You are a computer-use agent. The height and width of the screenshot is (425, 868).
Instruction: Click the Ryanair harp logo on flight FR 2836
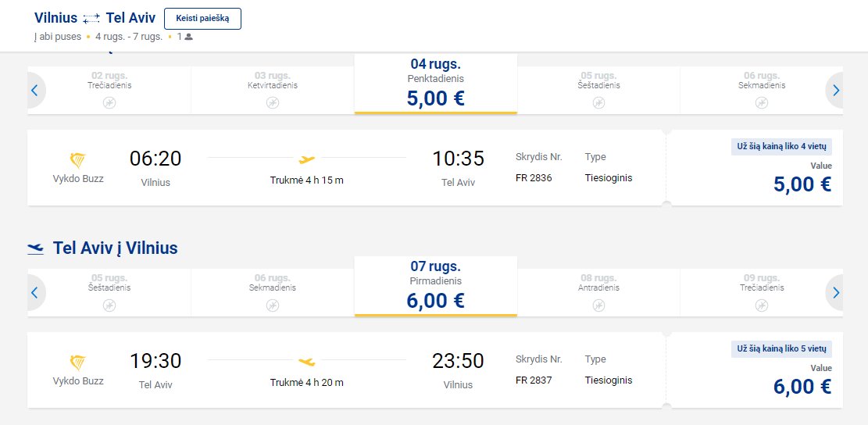click(78, 160)
